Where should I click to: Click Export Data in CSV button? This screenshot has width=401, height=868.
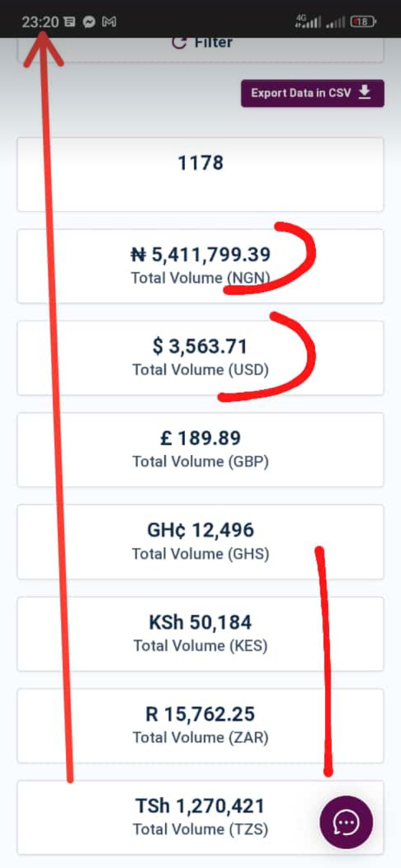coord(312,93)
